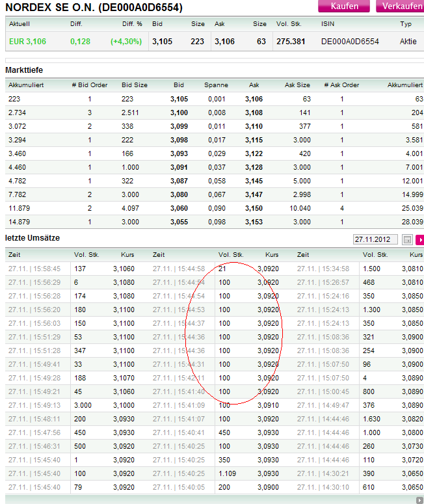Screen dimensions: 424x504
Task: Click trade at 15:47:56 with volume 450
Action: [x=34, y=432]
